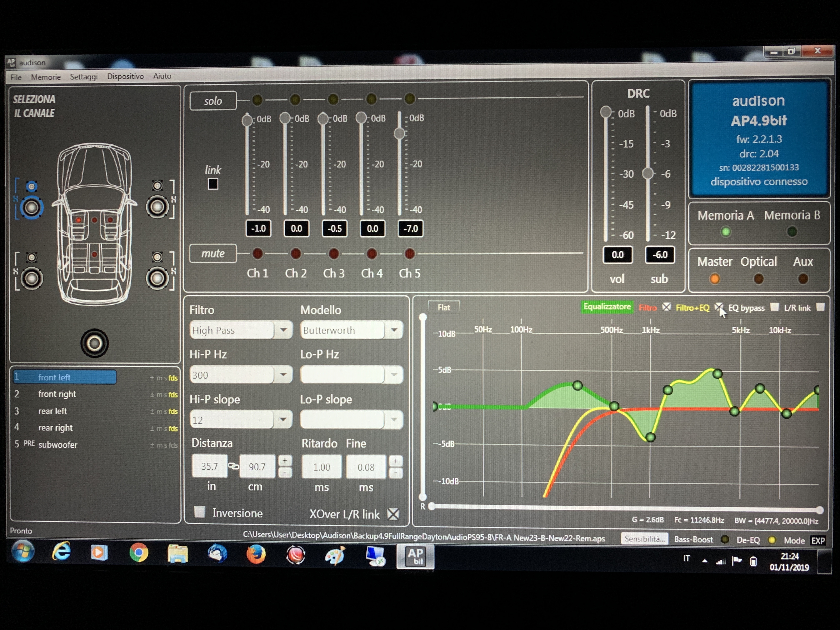Increase the Distanza value with plus
This screenshot has width=840, height=630.
(x=285, y=460)
